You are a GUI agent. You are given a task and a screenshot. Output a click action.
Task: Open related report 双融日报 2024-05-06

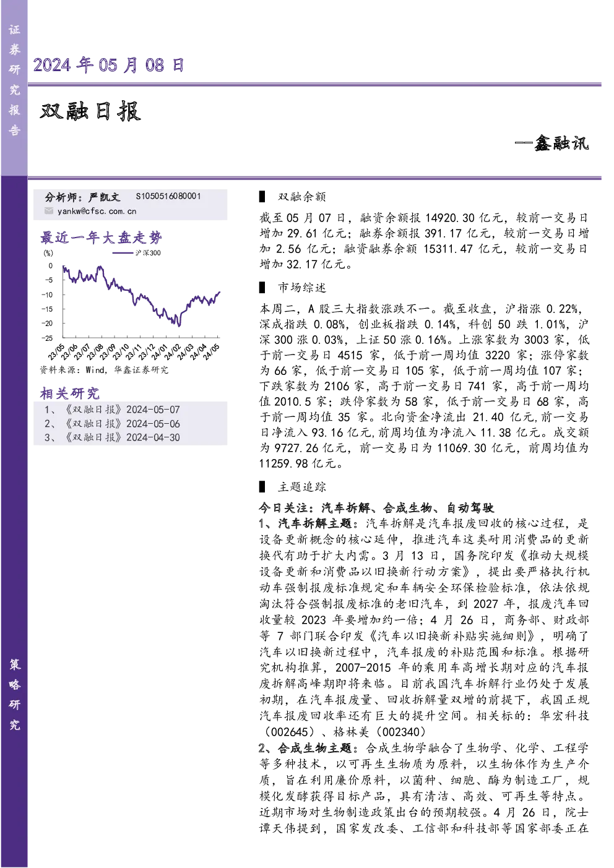(x=112, y=424)
